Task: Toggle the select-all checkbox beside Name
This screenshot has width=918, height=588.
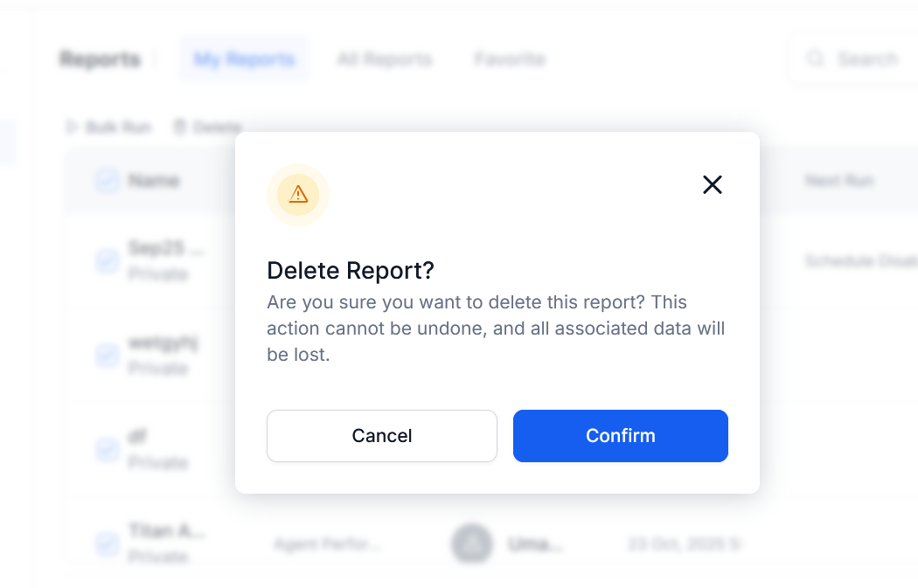Action: pyautogui.click(x=107, y=181)
